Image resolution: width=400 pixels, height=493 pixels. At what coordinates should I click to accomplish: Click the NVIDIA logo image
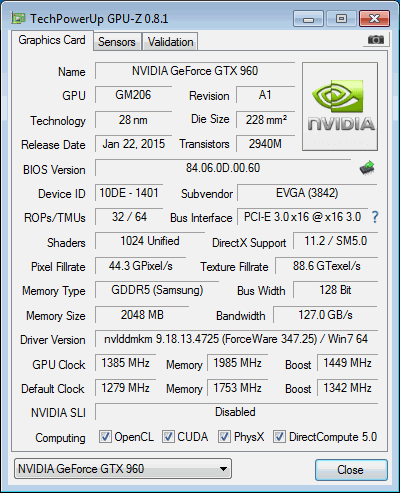click(340, 107)
